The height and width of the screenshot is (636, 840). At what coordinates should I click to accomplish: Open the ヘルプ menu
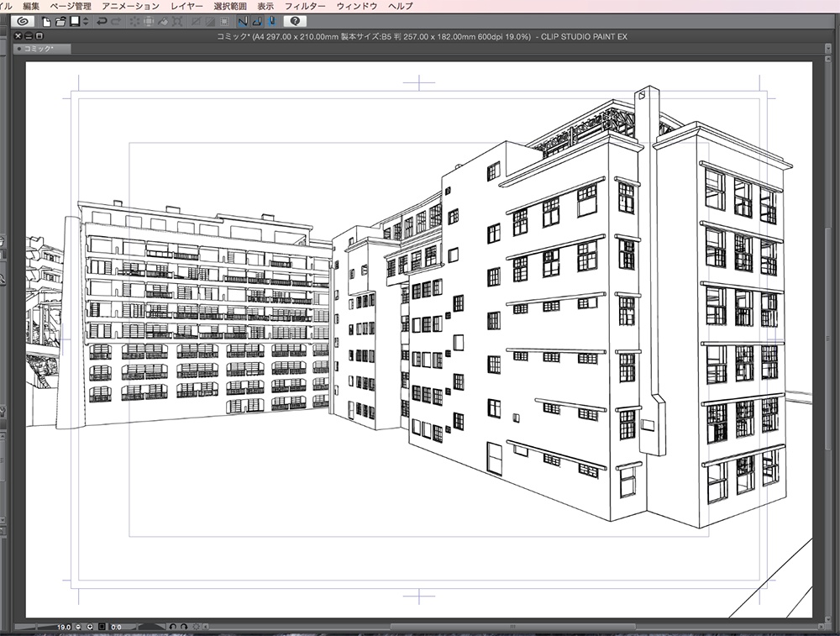pos(400,6)
